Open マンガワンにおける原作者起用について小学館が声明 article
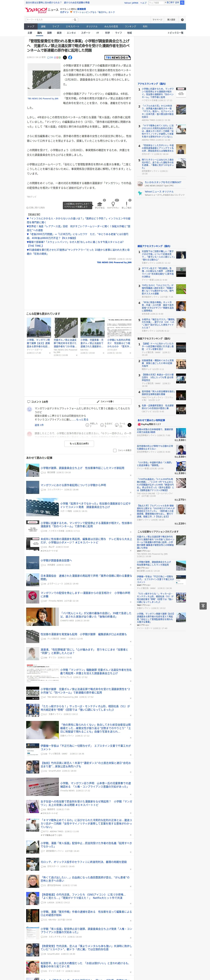 tap(73, 485)
